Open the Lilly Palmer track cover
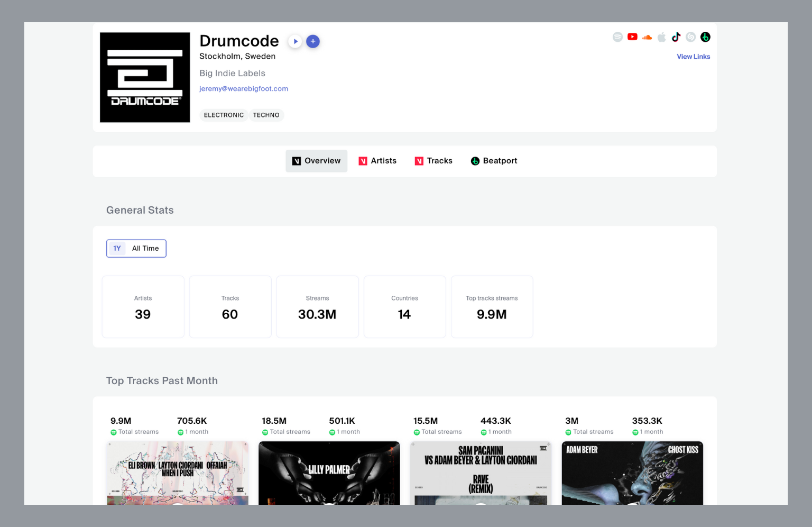The width and height of the screenshot is (812, 527). (329, 473)
